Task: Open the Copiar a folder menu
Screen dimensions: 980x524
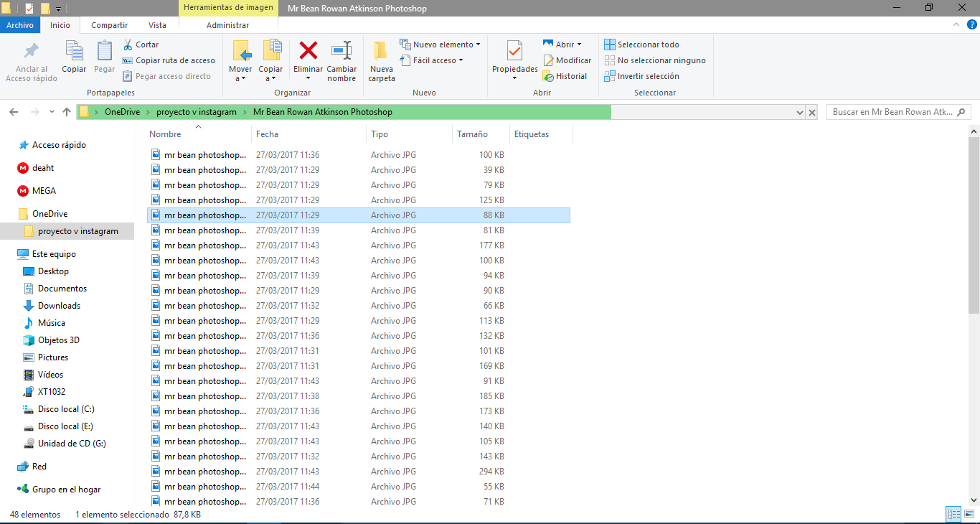Action: click(271, 61)
